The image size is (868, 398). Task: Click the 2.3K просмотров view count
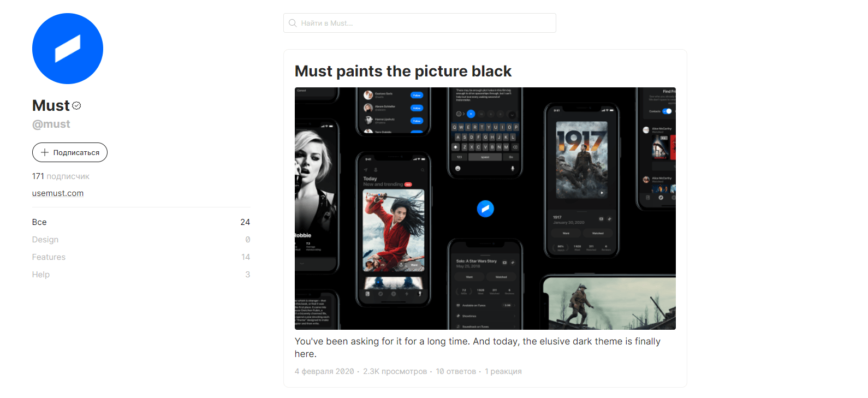click(x=395, y=371)
